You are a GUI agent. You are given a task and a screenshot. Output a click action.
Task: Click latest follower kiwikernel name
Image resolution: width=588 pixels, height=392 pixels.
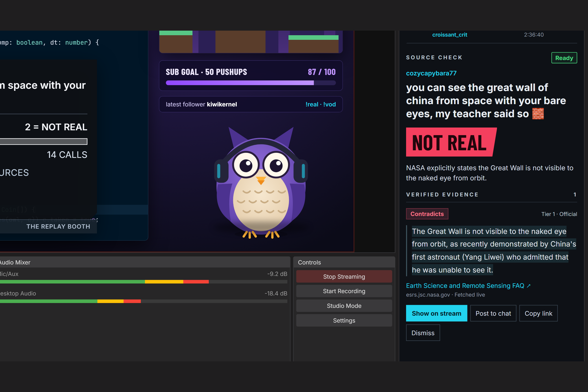[x=222, y=104]
